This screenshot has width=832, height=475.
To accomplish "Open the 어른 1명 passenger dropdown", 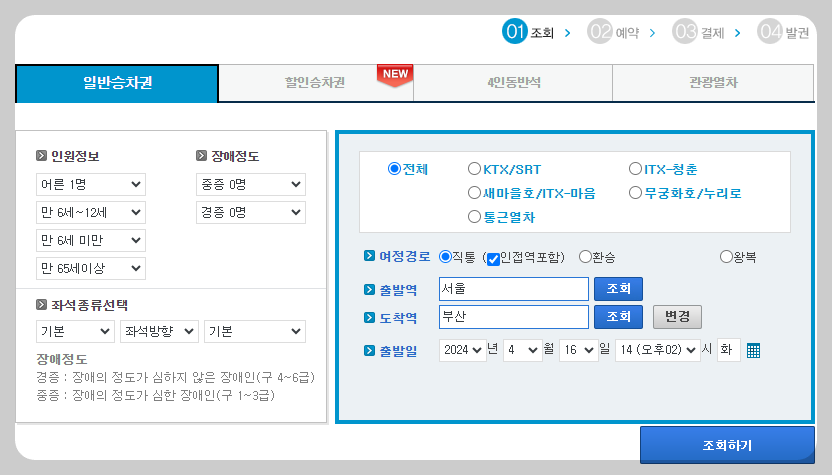I will click(x=91, y=184).
